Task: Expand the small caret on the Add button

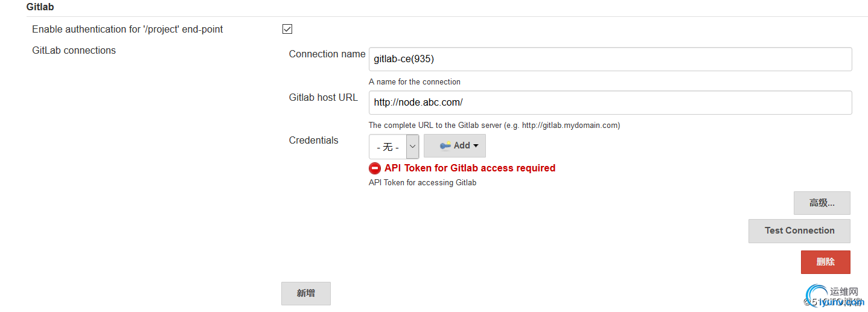Action: pos(476,146)
